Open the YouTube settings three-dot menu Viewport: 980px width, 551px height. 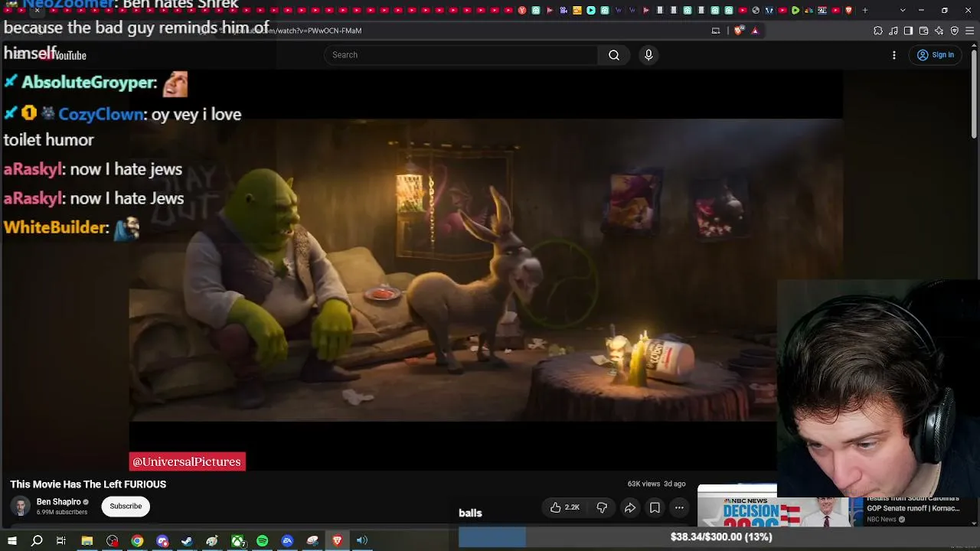(x=893, y=55)
